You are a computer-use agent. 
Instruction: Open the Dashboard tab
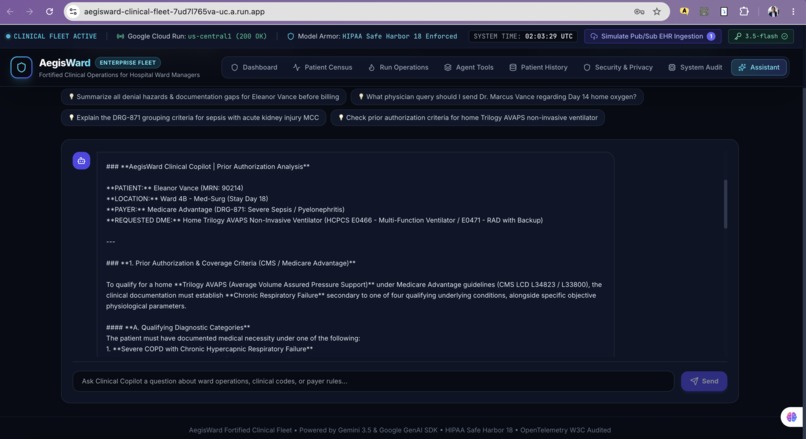(x=254, y=67)
